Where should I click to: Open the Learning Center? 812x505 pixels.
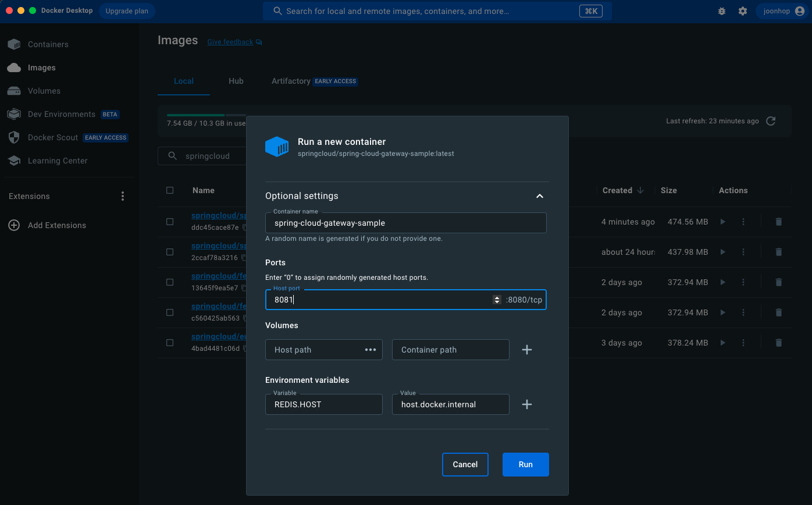58,161
